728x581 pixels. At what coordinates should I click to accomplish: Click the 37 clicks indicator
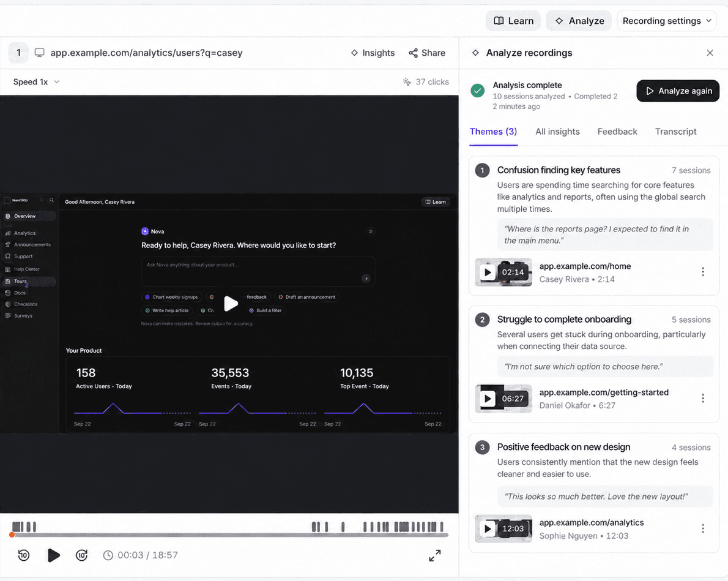pos(426,82)
